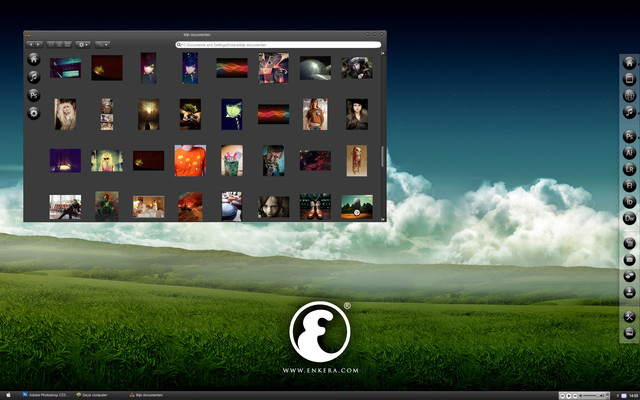Click the music note in the file window sidebar
The width and height of the screenshot is (640, 400).
pyautogui.click(x=33, y=77)
